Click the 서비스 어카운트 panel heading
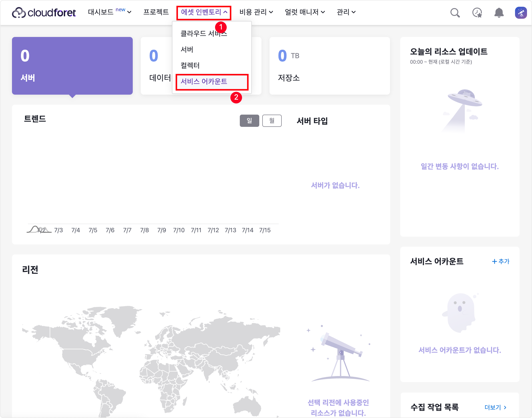Screen dimensions: 532x418 437,261
